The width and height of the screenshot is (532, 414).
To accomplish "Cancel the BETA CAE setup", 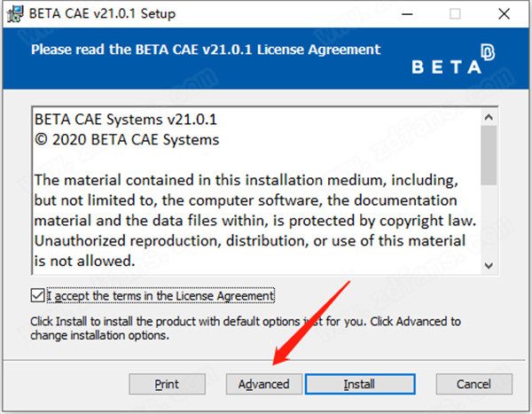I will coord(474,384).
